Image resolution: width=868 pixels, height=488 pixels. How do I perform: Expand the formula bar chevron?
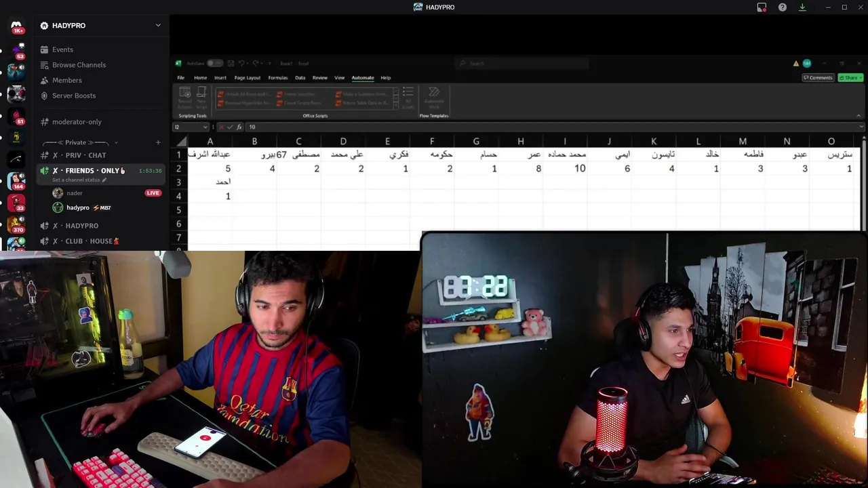861,127
